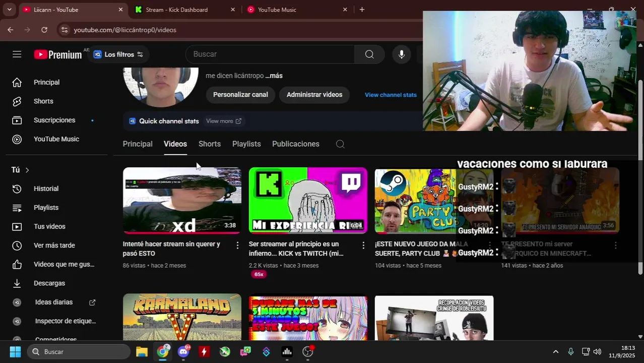Open View channel stats link
Viewport: 644px width, 363px height.
point(391,95)
